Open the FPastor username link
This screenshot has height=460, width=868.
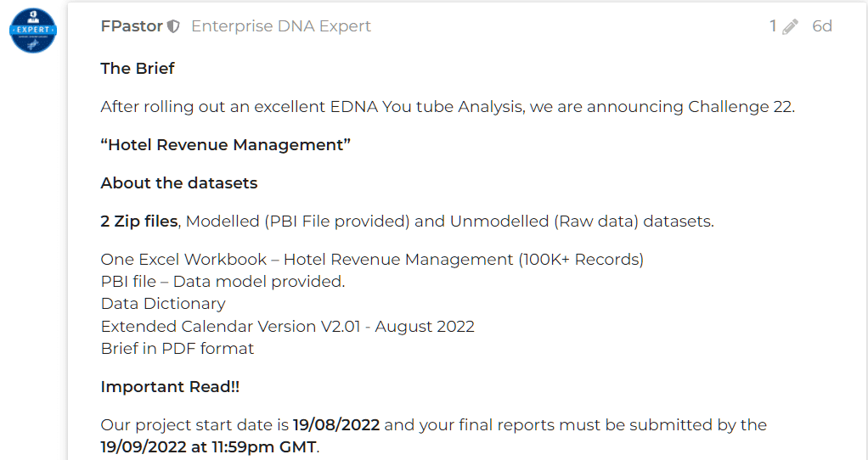[x=132, y=26]
